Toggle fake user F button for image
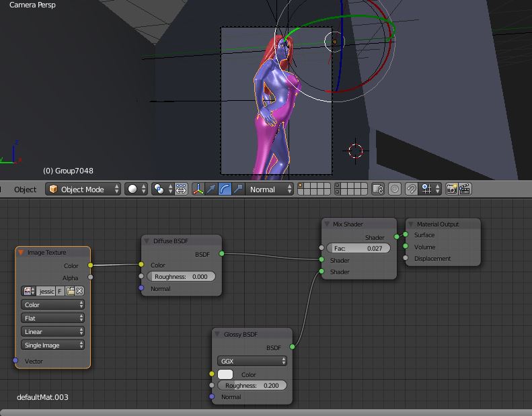Viewport: 532px width, 416px height. pos(60,291)
